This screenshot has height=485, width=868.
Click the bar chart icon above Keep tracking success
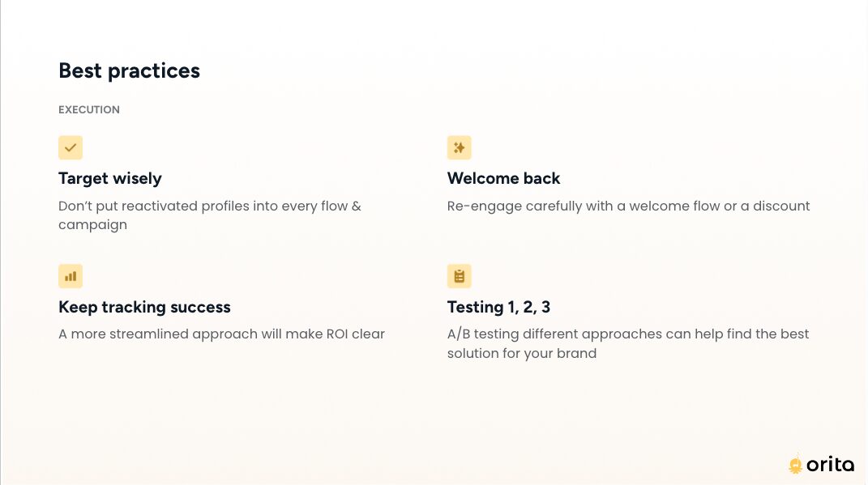[71, 276]
